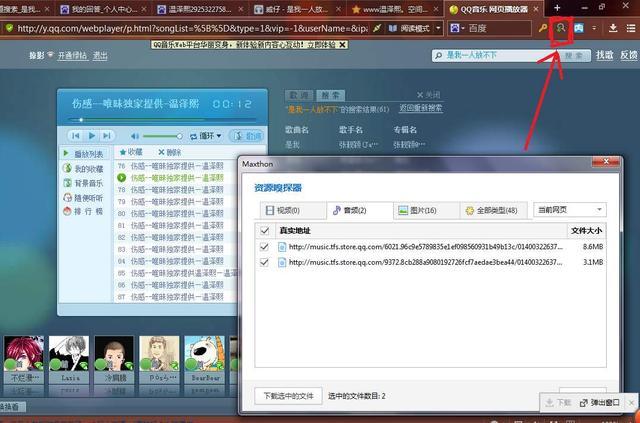
Task: Open the resource sniffer icon in browser toolbar
Action: click(x=561, y=28)
